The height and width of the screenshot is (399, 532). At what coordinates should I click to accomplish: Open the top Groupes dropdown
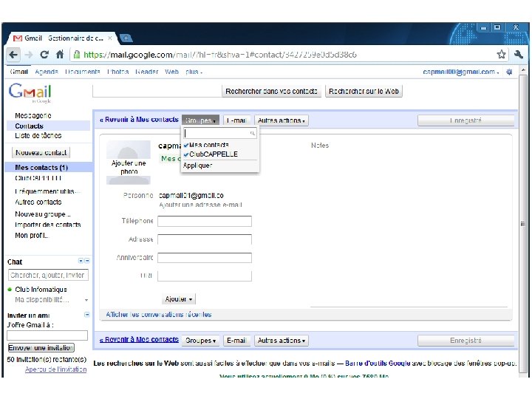click(x=200, y=120)
